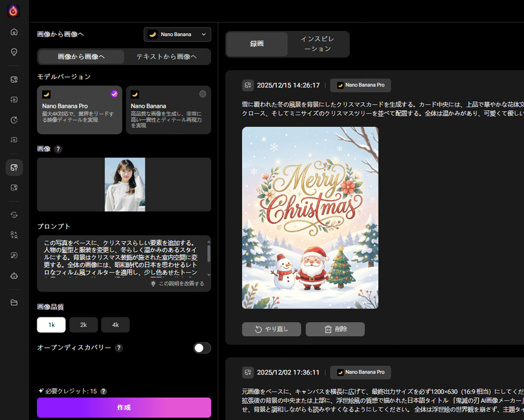
Task: Open the AI robot assistant from the sidebar
Action: tap(14, 275)
